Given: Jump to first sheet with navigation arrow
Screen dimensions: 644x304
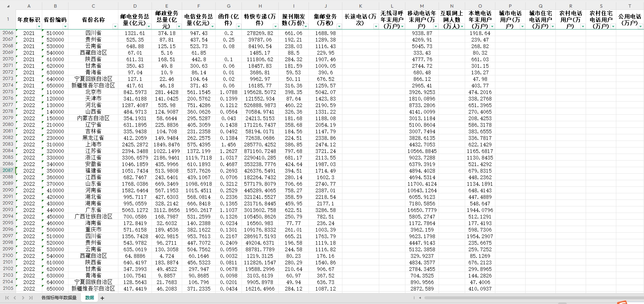Looking at the screenshot, I should coord(7,298).
